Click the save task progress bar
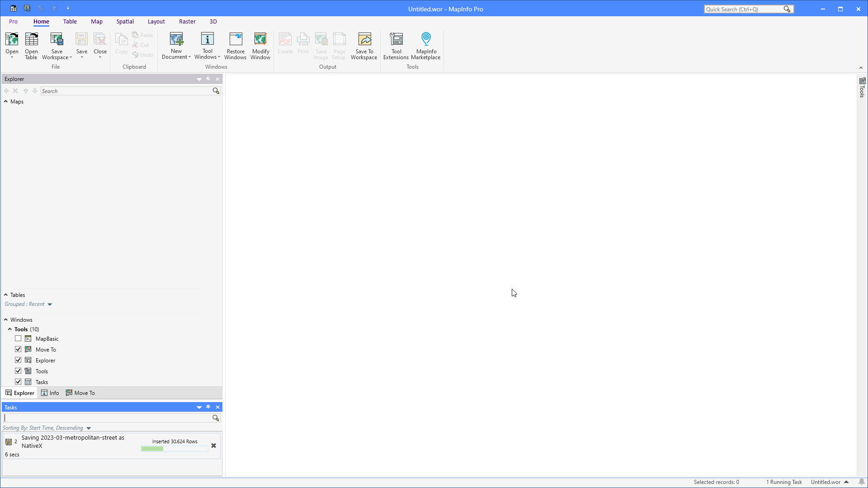Screen dimensions: 868x488 point(175,449)
